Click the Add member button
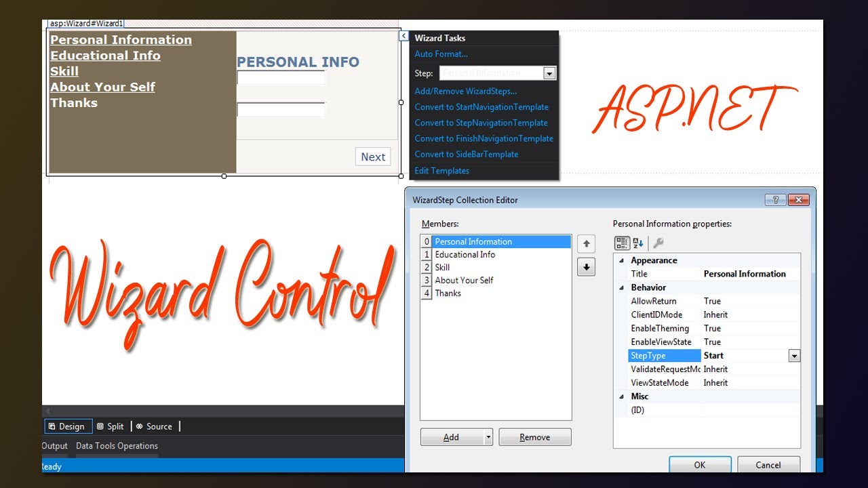The width and height of the screenshot is (868, 488). (452, 437)
